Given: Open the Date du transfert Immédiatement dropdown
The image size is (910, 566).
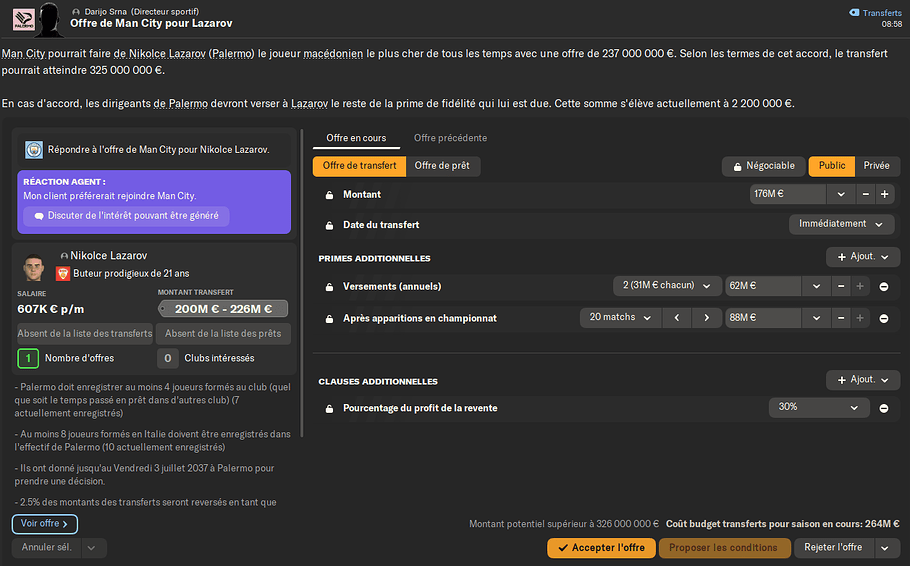Looking at the screenshot, I should tap(841, 225).
